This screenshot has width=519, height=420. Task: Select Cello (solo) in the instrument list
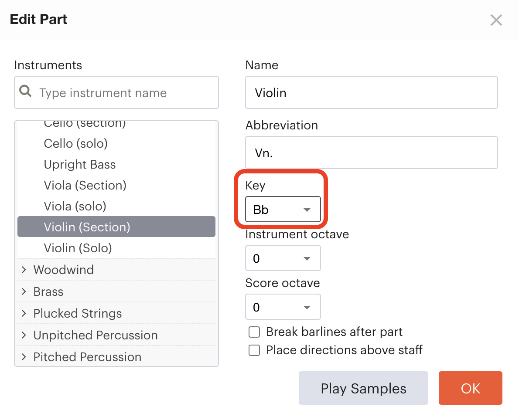point(116,143)
